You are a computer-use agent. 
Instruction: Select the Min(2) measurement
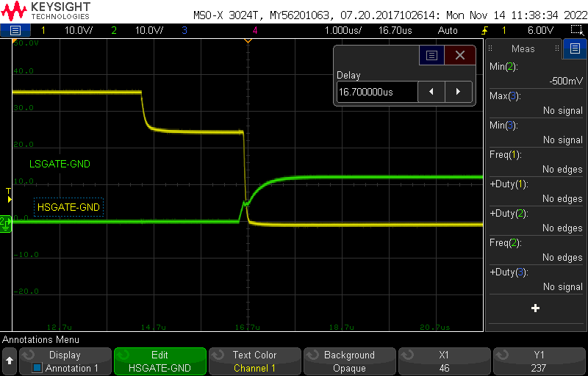pos(537,73)
